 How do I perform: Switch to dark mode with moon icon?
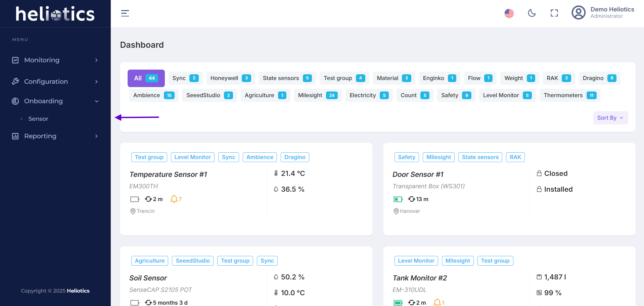click(x=532, y=13)
